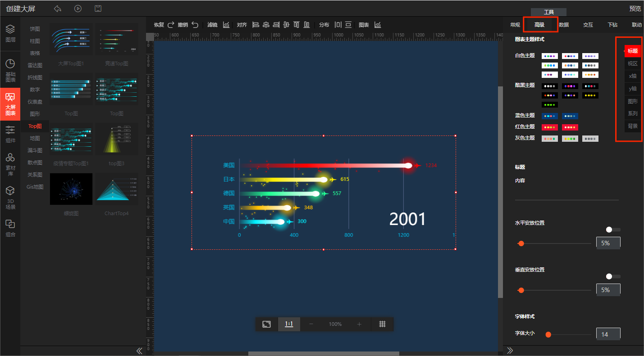The image size is (644, 356).
Task: Click the align bottom edges icon
Action: pos(306,25)
